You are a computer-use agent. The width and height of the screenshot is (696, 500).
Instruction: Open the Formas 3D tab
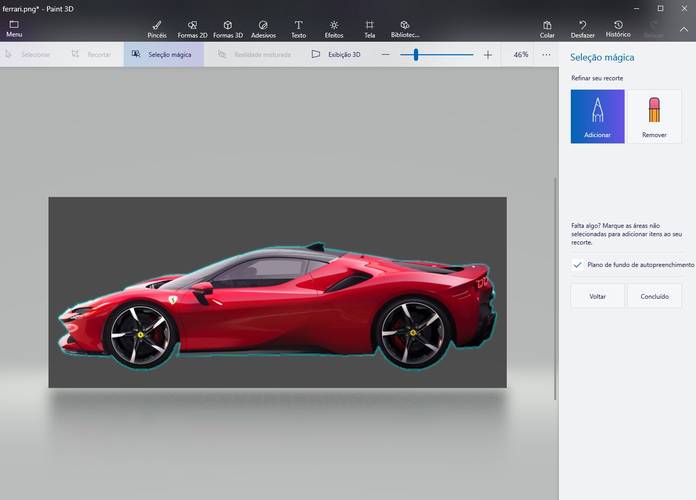coord(228,29)
